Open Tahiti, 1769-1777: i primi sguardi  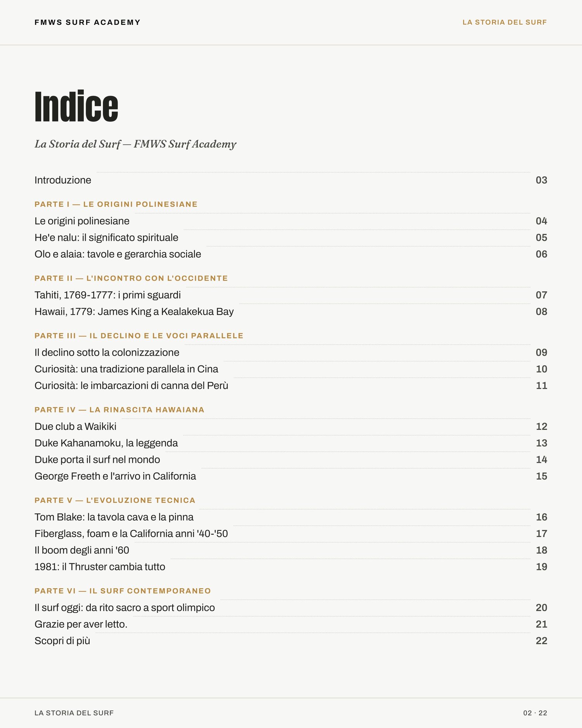tap(291, 295)
